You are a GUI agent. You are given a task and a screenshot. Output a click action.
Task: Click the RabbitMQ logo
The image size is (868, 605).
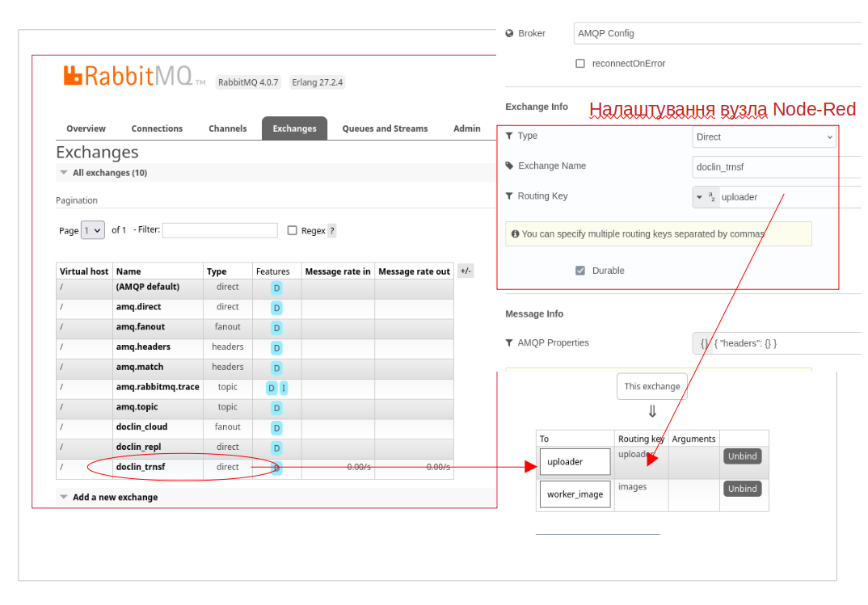128,76
